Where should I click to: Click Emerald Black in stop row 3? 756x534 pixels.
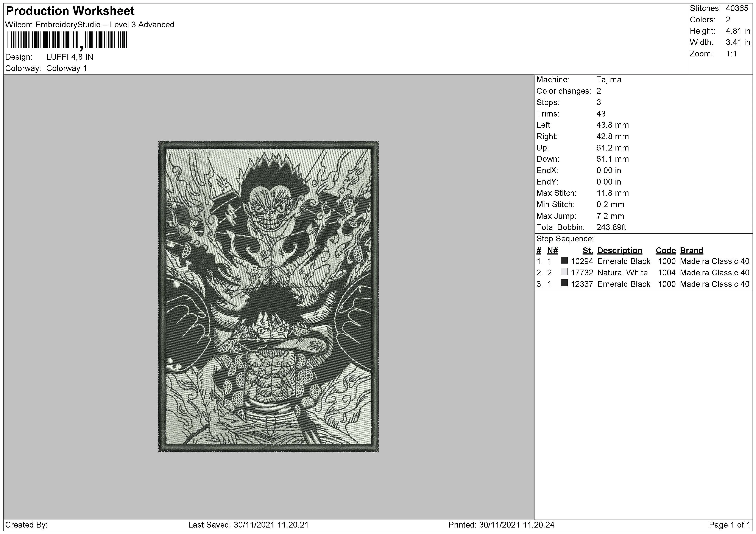[624, 284]
